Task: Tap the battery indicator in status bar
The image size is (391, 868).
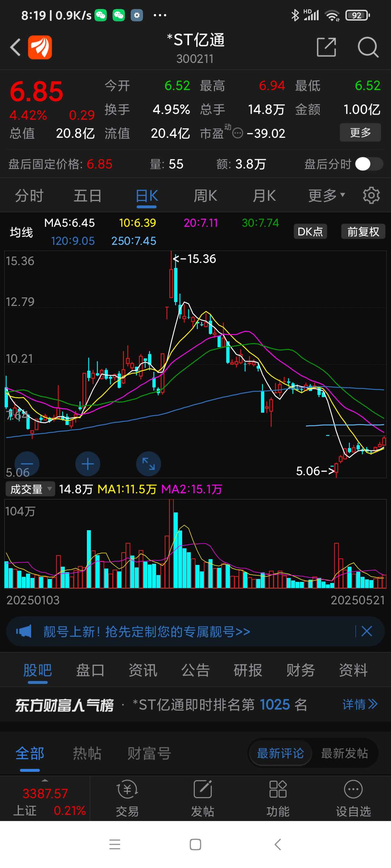Action: point(358,15)
